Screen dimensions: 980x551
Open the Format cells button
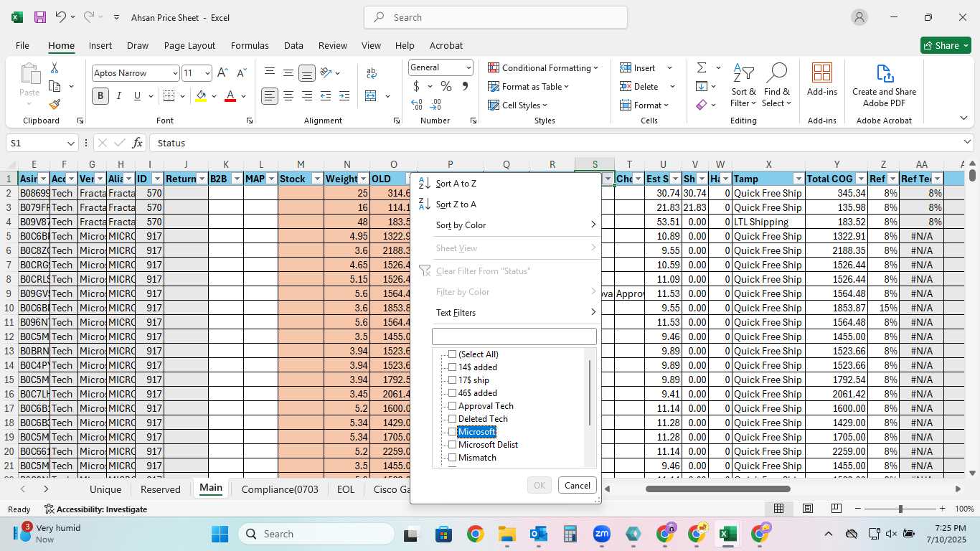click(644, 105)
